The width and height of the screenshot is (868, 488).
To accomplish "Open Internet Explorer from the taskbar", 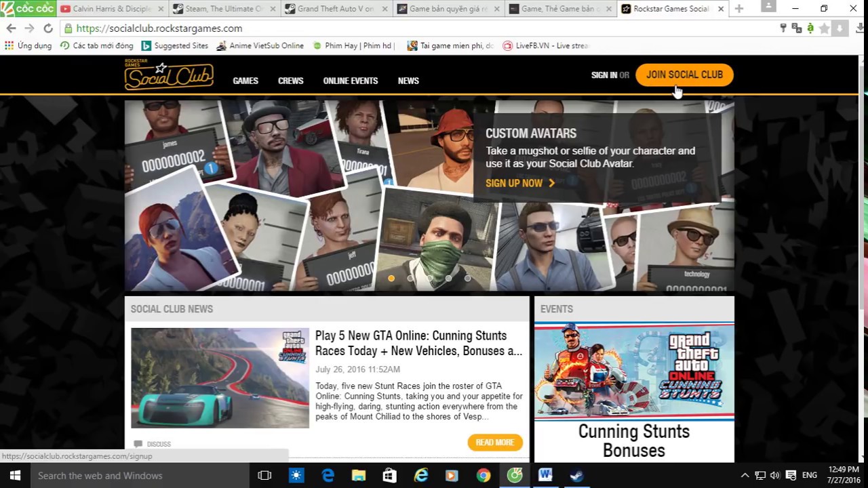I will click(421, 475).
